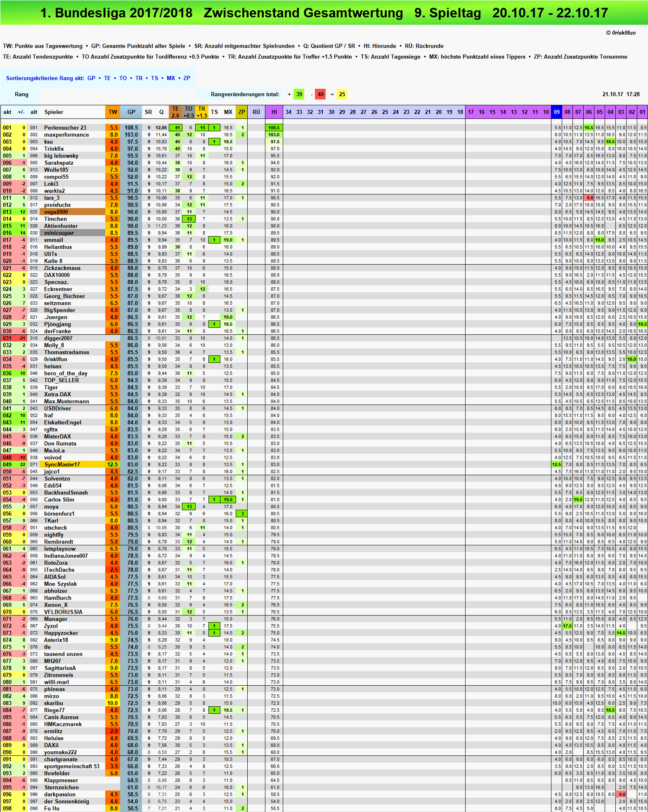Click ZP in the sort criteria
648x812 pixels.
(x=187, y=78)
